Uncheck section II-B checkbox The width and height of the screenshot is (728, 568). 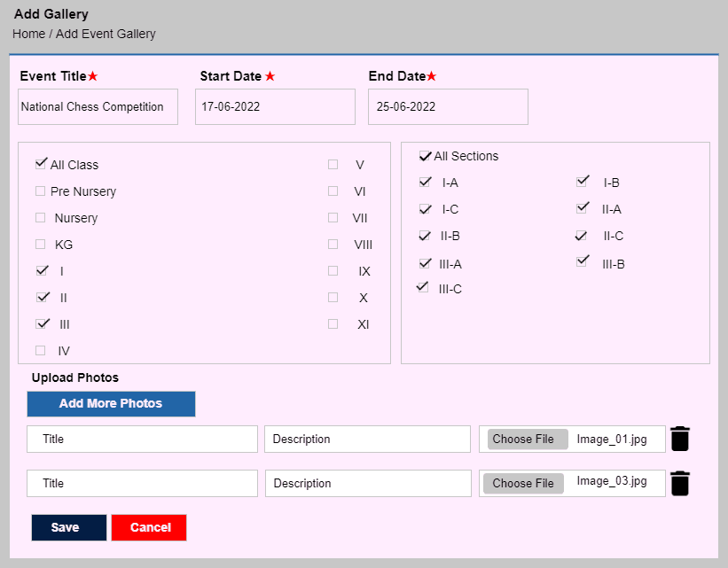point(425,236)
